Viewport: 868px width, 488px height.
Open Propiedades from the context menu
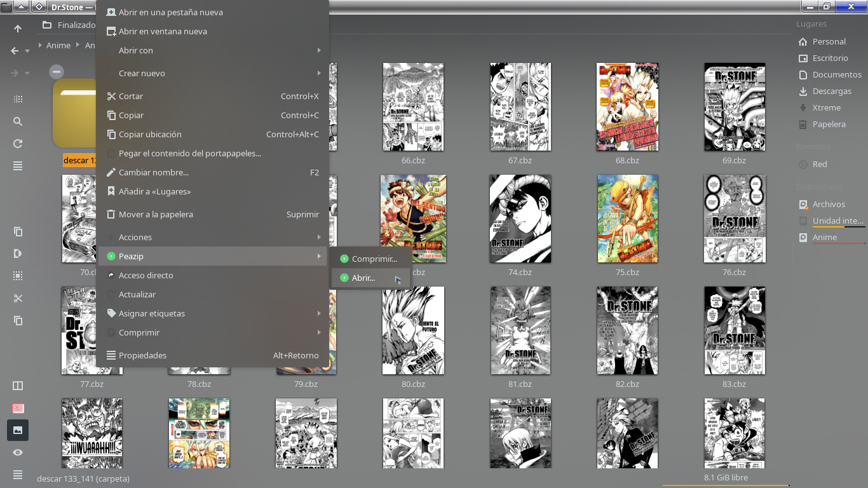tap(213, 355)
